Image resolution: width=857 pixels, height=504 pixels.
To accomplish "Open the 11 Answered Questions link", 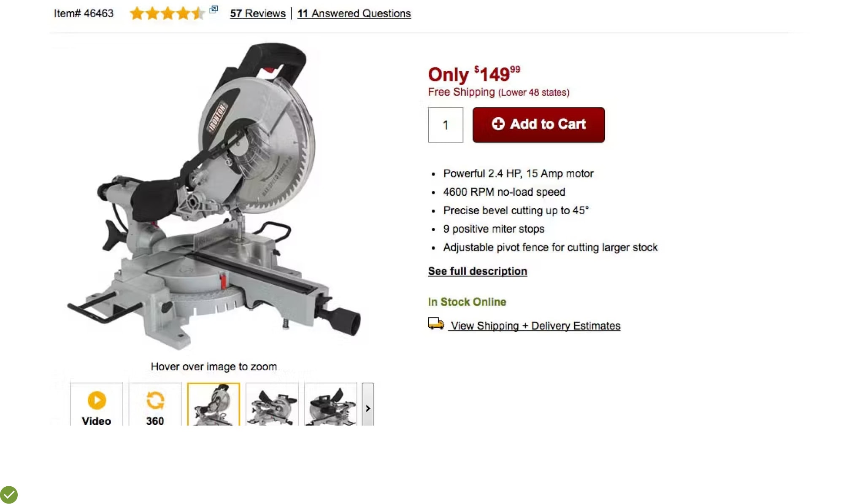I will (x=354, y=13).
